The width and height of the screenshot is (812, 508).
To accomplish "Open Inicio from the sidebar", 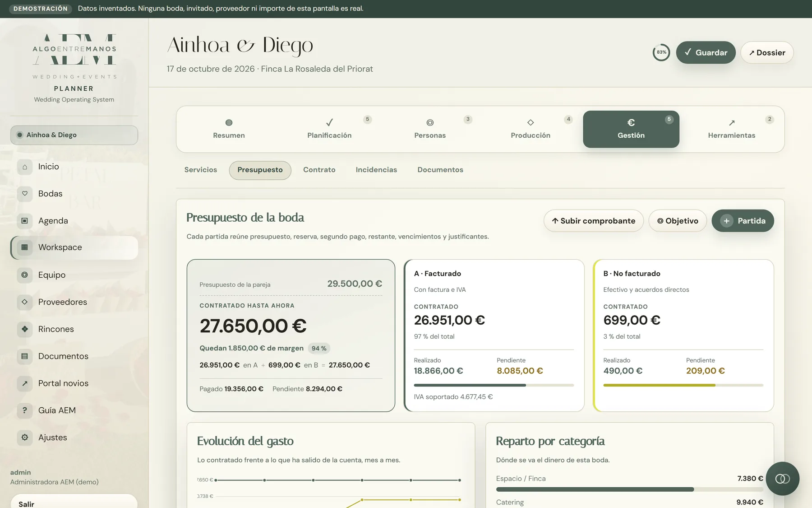I will coord(74,167).
